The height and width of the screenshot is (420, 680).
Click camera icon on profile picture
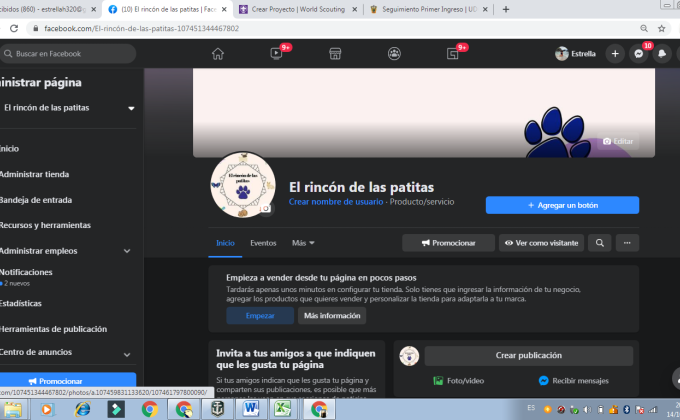click(265, 209)
